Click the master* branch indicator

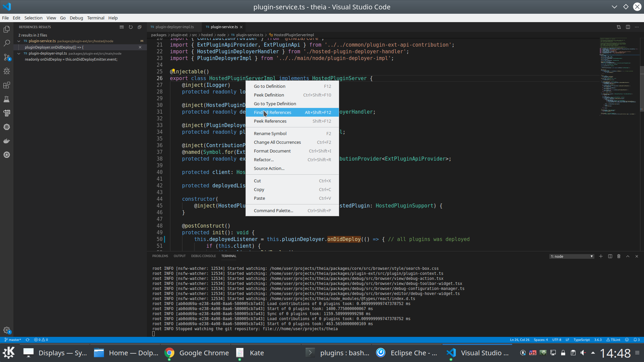click(x=13, y=340)
